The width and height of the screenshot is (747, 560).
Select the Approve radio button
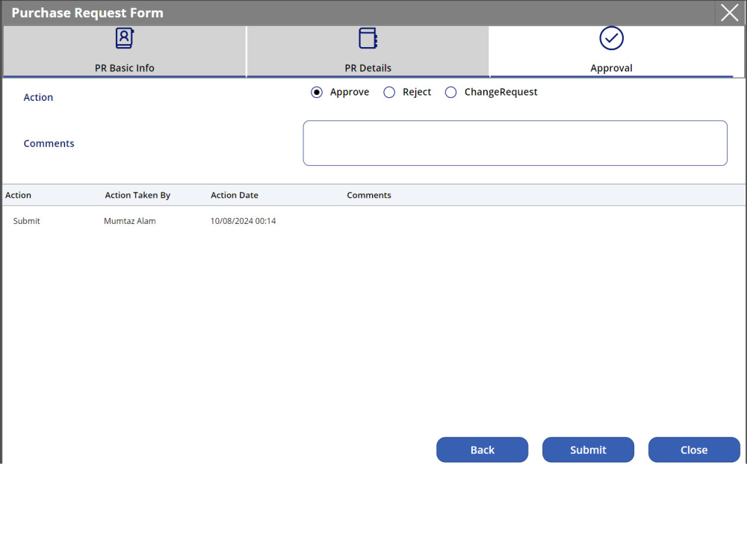point(317,92)
